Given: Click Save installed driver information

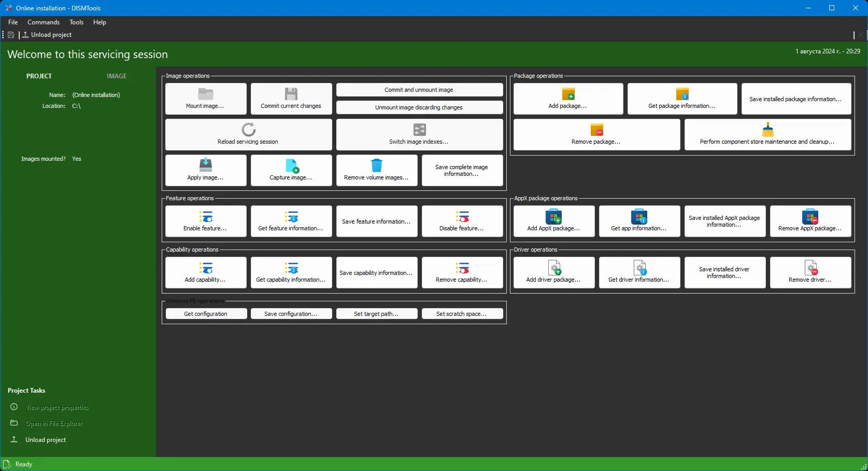Looking at the screenshot, I should [x=725, y=272].
